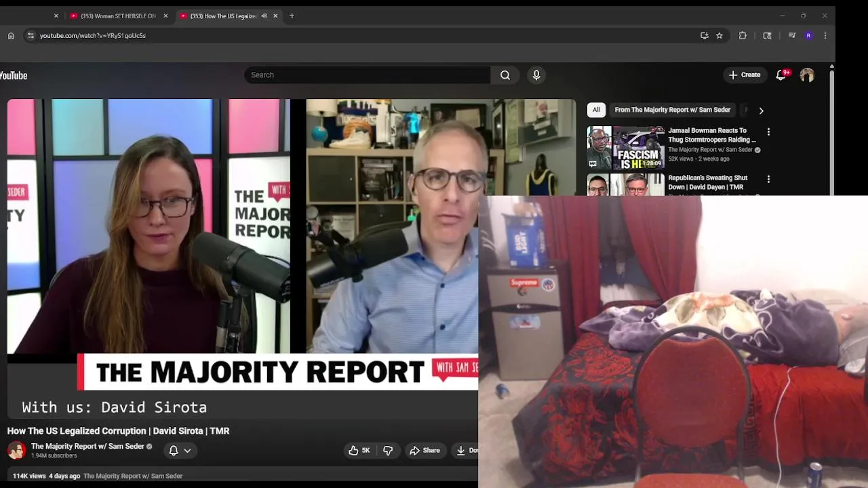The image size is (868, 488).
Task: Open 'Republican's Sweating Shut Down' video title
Action: [x=708, y=182]
